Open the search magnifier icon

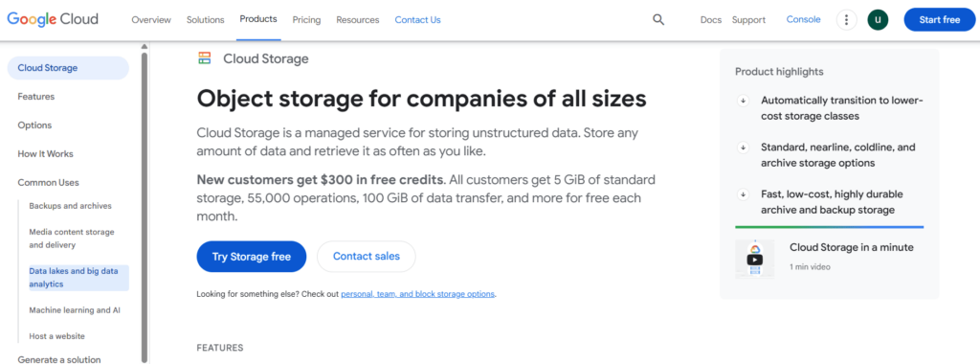pos(658,19)
